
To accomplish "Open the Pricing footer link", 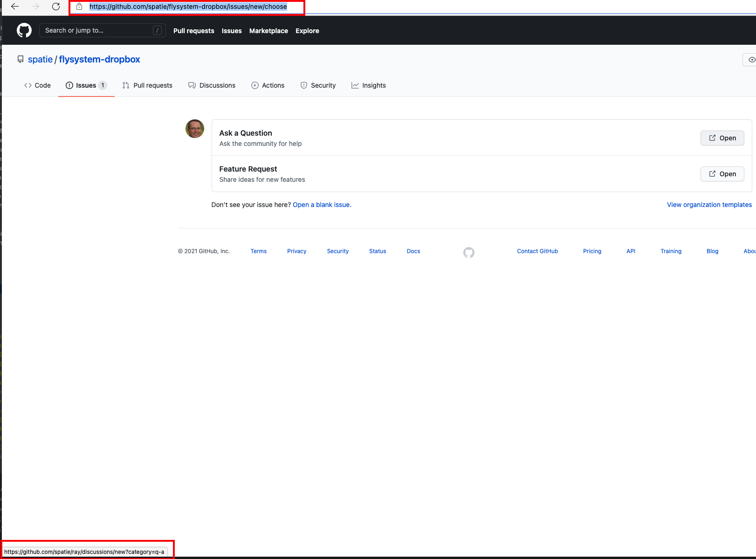I will pos(592,251).
